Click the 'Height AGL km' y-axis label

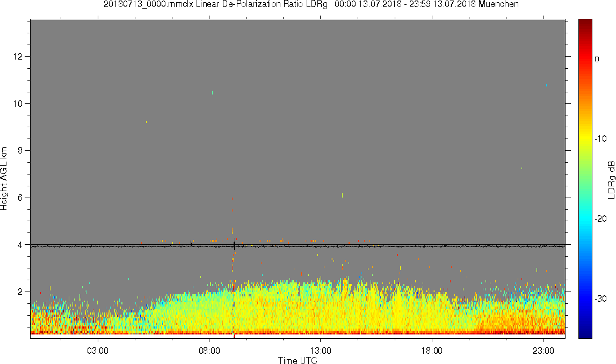click(4, 179)
